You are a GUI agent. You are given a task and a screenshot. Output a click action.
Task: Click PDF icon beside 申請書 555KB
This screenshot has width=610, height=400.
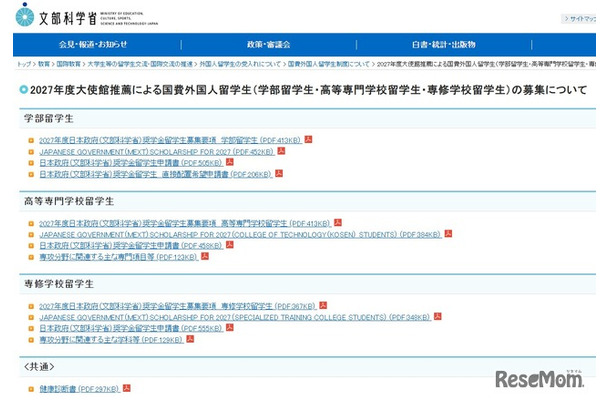pyautogui.click(x=230, y=328)
